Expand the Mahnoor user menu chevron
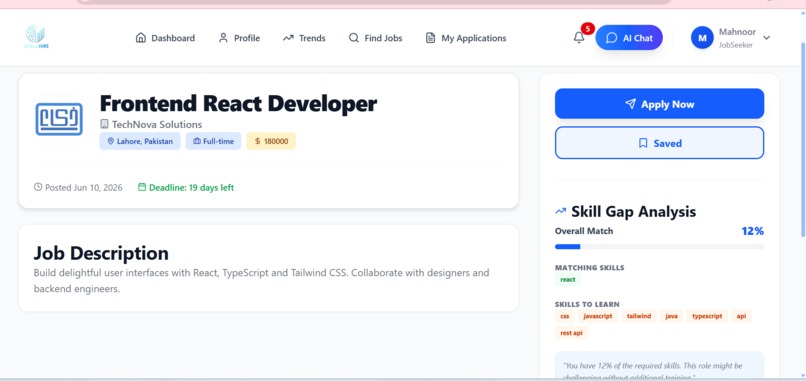This screenshot has height=381, width=806. [x=766, y=38]
